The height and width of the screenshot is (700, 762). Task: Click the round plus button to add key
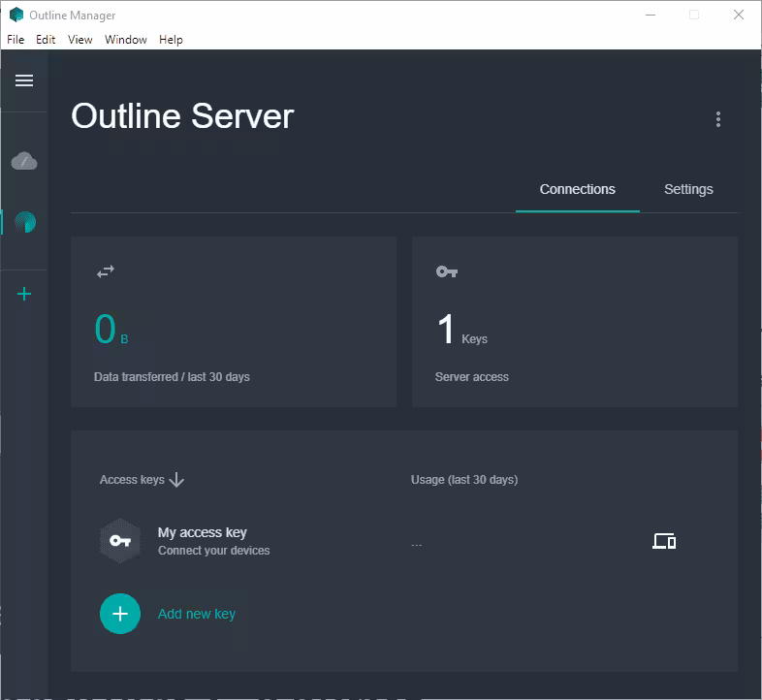[120, 614]
